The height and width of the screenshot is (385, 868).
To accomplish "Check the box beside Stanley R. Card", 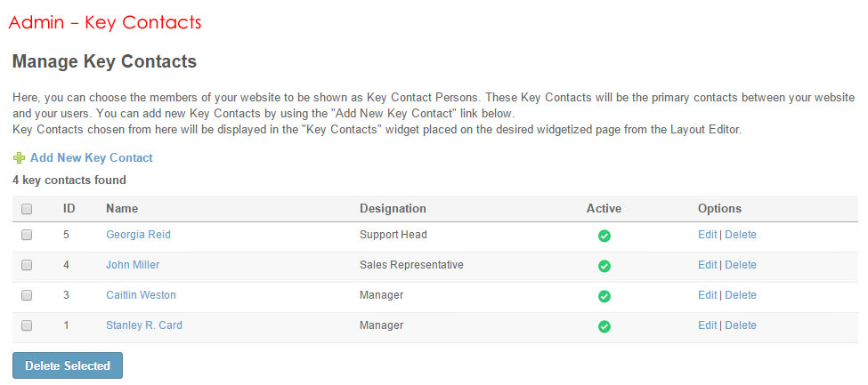I will click(27, 325).
